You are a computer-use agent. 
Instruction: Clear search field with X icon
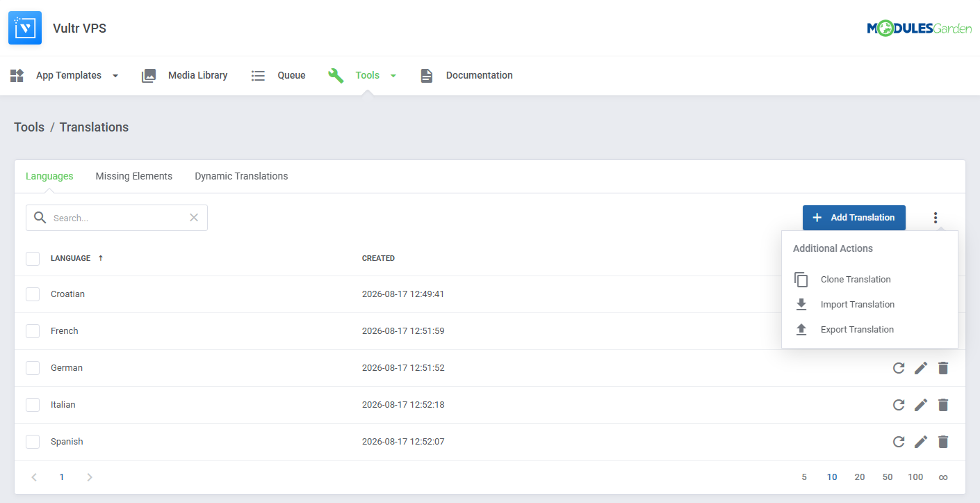click(x=194, y=218)
